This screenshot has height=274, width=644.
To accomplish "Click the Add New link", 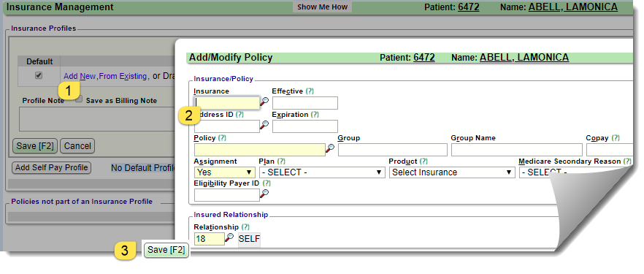I will (x=80, y=76).
